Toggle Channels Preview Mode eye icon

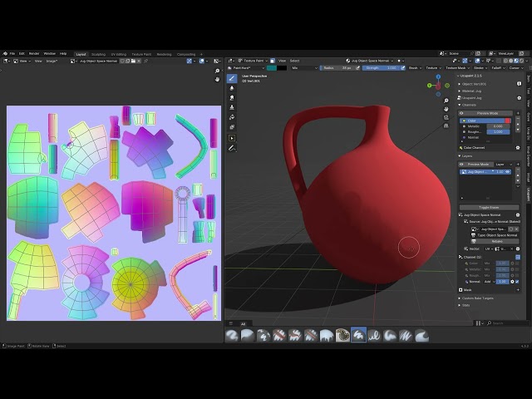coord(461,113)
